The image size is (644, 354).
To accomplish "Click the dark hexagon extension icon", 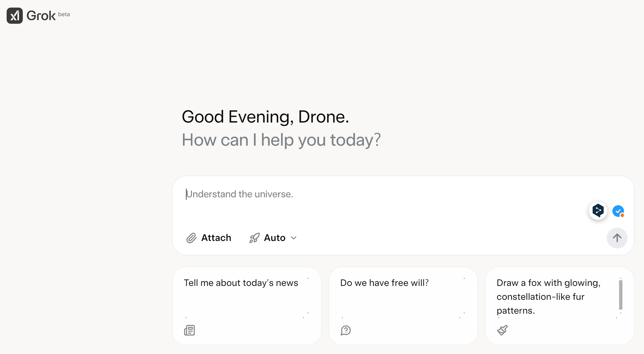I will (x=598, y=211).
